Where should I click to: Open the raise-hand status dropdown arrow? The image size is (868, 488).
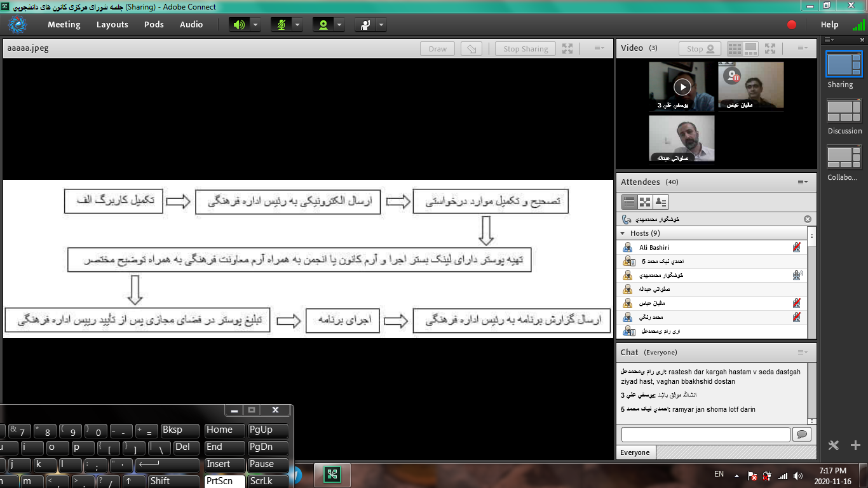pos(381,25)
